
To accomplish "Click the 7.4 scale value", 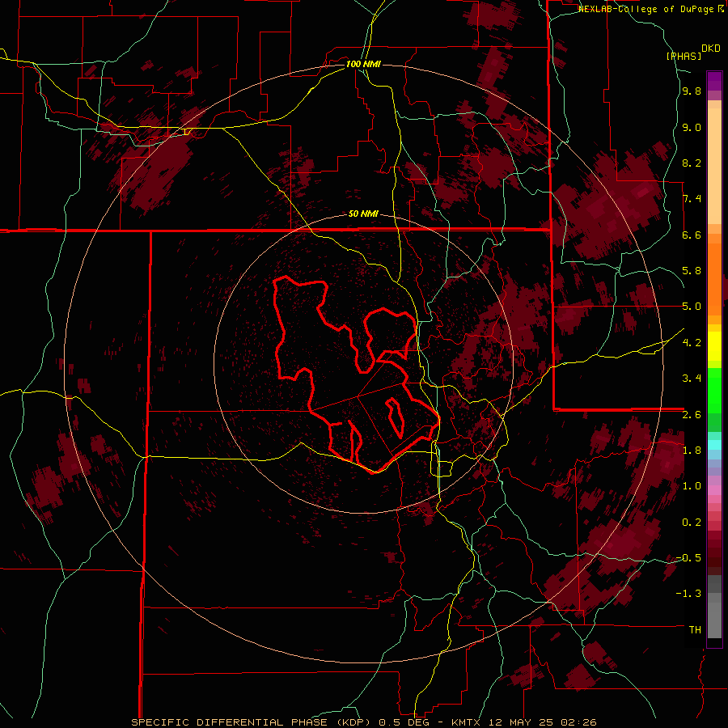I will click(x=692, y=199).
